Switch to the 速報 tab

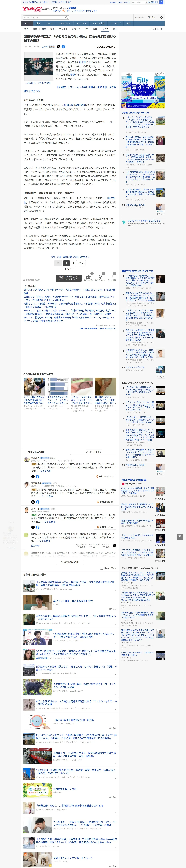coord(38,23)
